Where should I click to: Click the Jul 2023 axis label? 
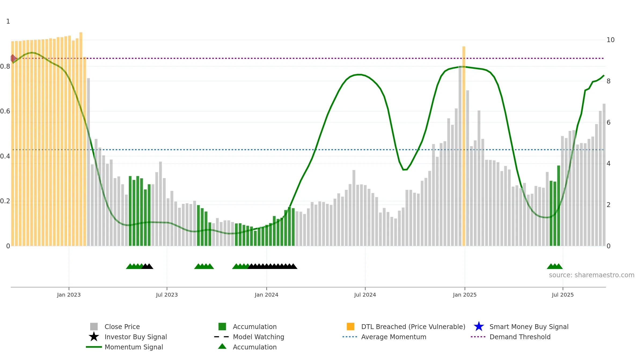pyautogui.click(x=167, y=295)
